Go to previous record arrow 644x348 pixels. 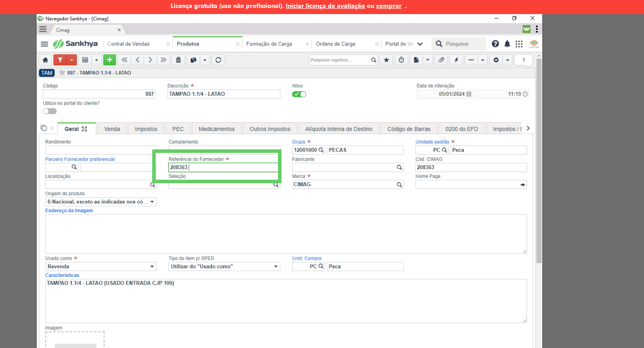click(x=138, y=60)
